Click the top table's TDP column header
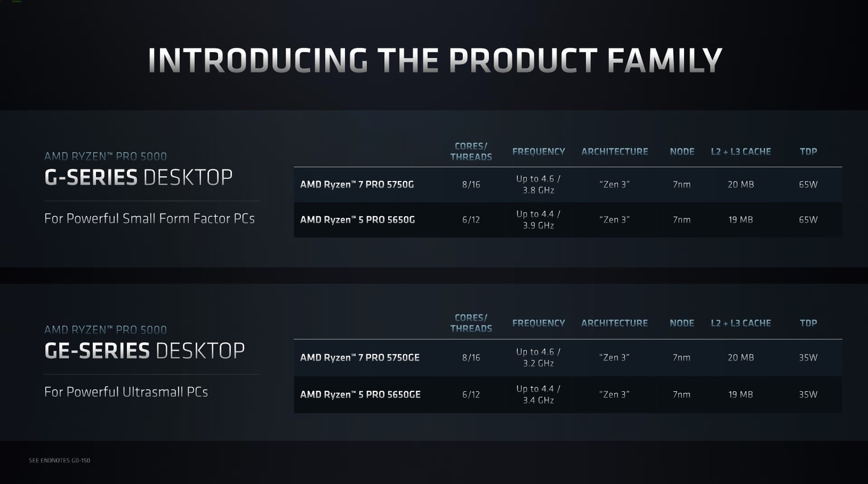This screenshot has width=868, height=484. [808, 152]
